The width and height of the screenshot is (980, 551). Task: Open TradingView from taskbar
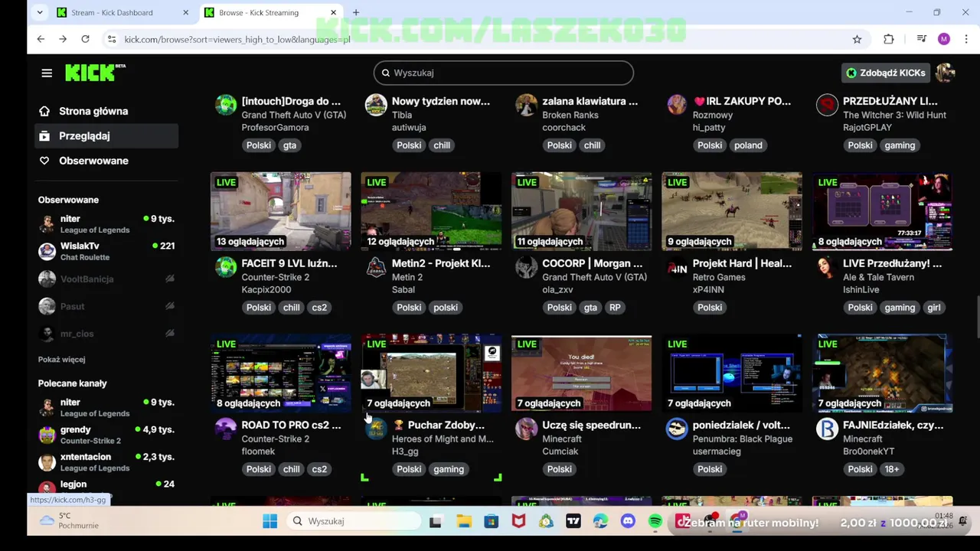pos(573,521)
